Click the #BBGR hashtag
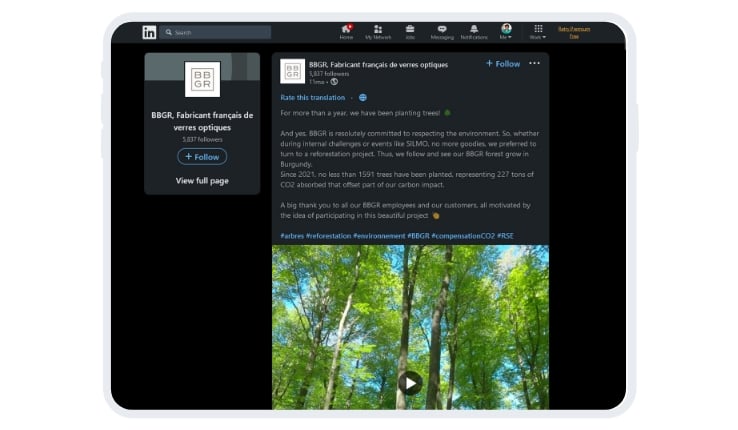Screen dimensions: 738x430 click(418, 236)
